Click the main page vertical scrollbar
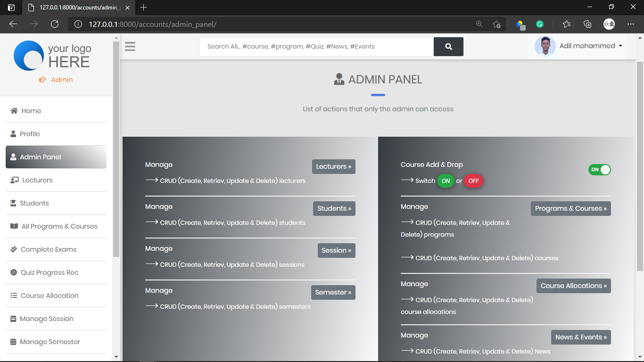Image resolution: width=644 pixels, height=362 pixels. pyautogui.click(x=640, y=166)
